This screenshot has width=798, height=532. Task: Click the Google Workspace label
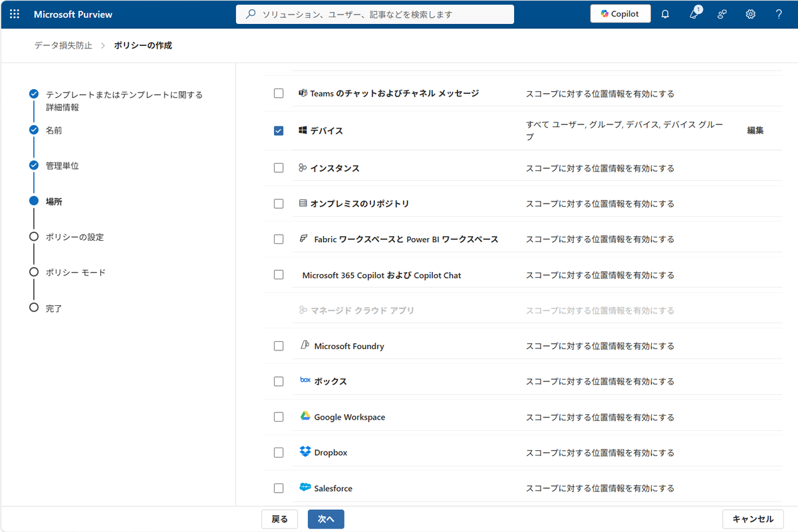click(350, 417)
